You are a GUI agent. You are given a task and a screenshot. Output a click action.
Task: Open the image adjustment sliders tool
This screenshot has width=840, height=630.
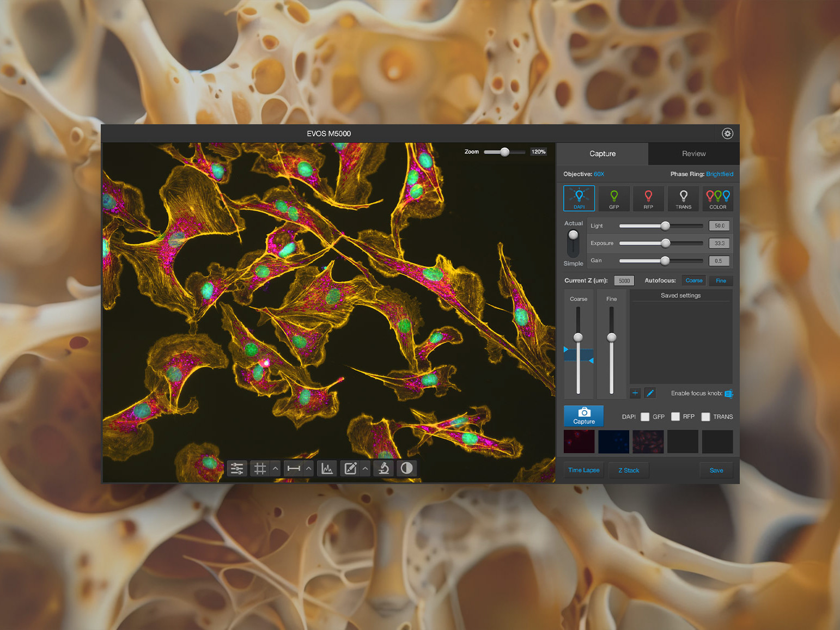click(x=237, y=469)
